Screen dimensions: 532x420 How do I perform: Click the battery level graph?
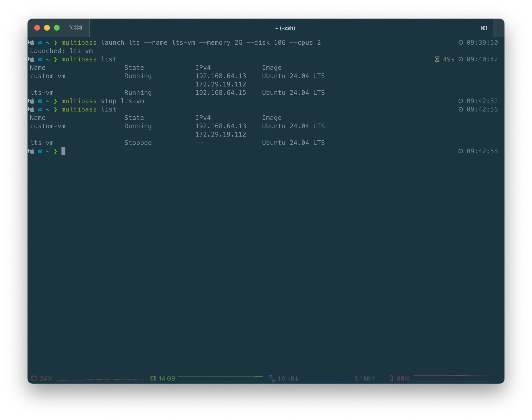[452, 378]
